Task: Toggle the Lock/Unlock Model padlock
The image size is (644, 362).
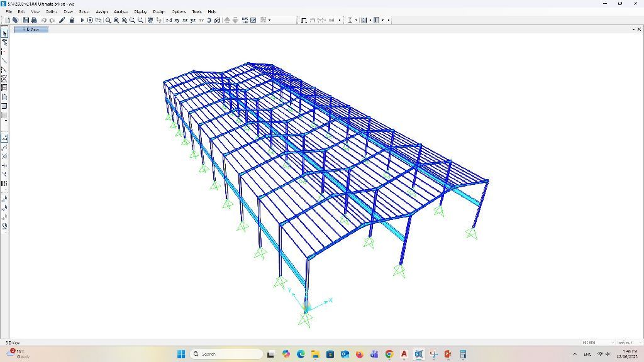Action: pos(72,20)
